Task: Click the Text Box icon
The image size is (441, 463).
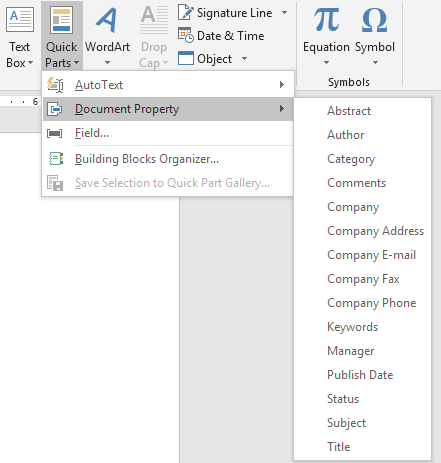Action: tap(20, 20)
